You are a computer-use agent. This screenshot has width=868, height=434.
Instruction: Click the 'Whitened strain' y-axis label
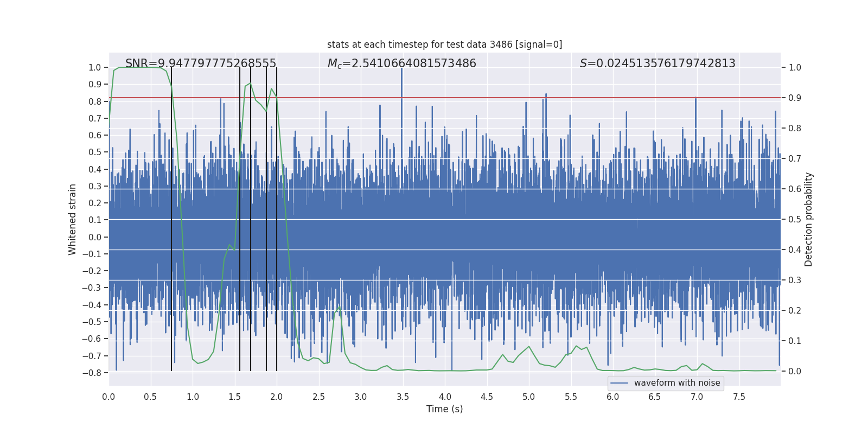click(x=73, y=219)
